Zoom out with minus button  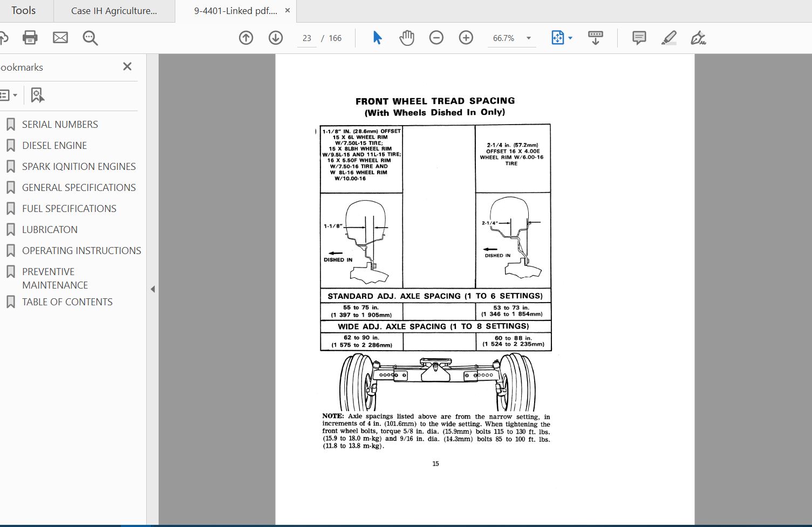coord(436,38)
